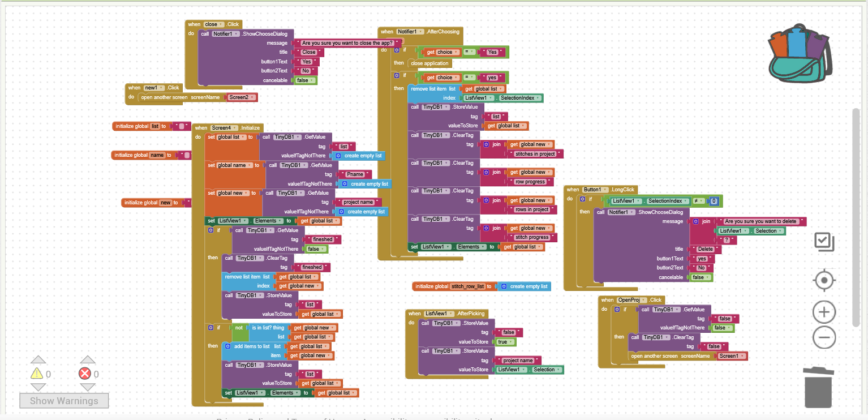868x420 pixels.
Task: Click the down arrow below error count
Action: coord(88,387)
